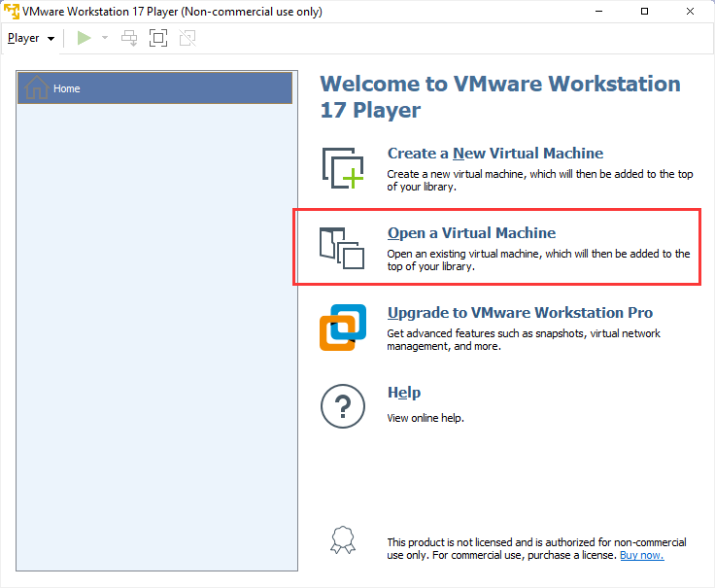Follow the Buy now link
Image resolution: width=715 pixels, height=588 pixels.
coord(641,555)
